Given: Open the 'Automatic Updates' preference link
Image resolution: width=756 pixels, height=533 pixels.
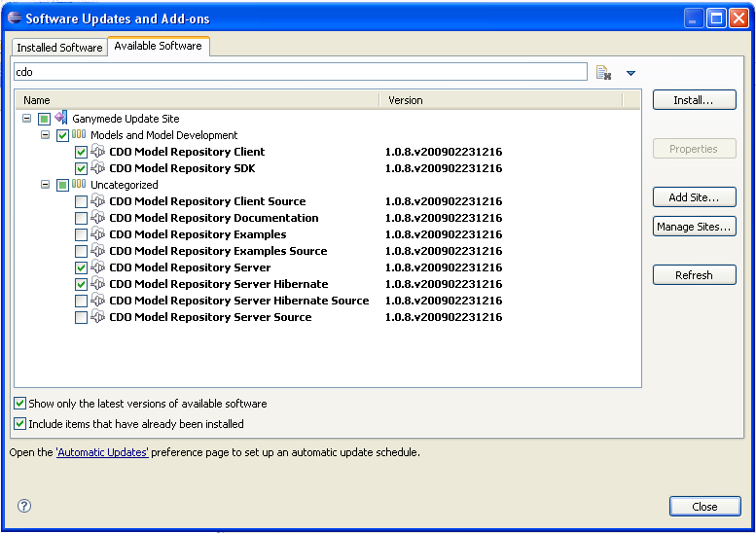Looking at the screenshot, I should [x=102, y=452].
